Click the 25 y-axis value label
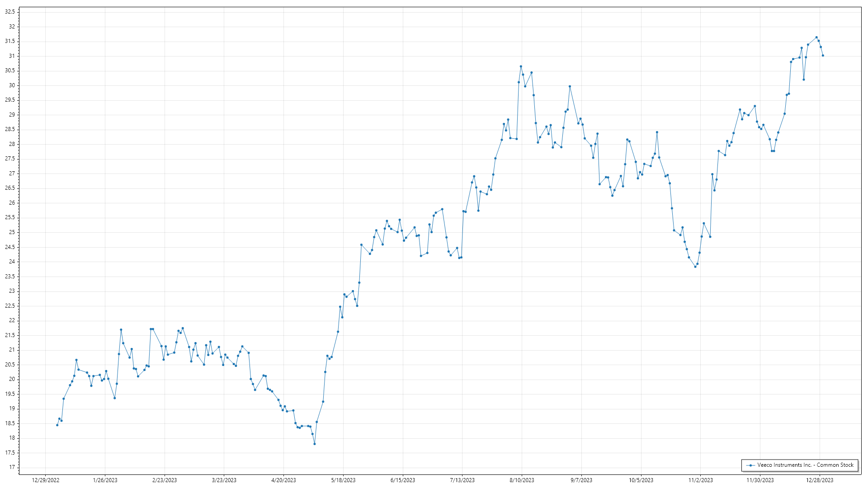This screenshot has height=488, width=868. point(12,232)
